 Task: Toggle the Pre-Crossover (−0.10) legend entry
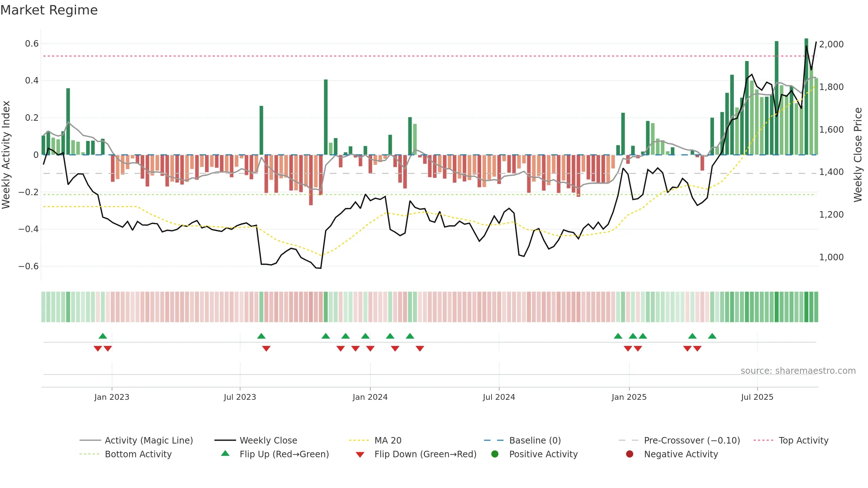coord(679,440)
